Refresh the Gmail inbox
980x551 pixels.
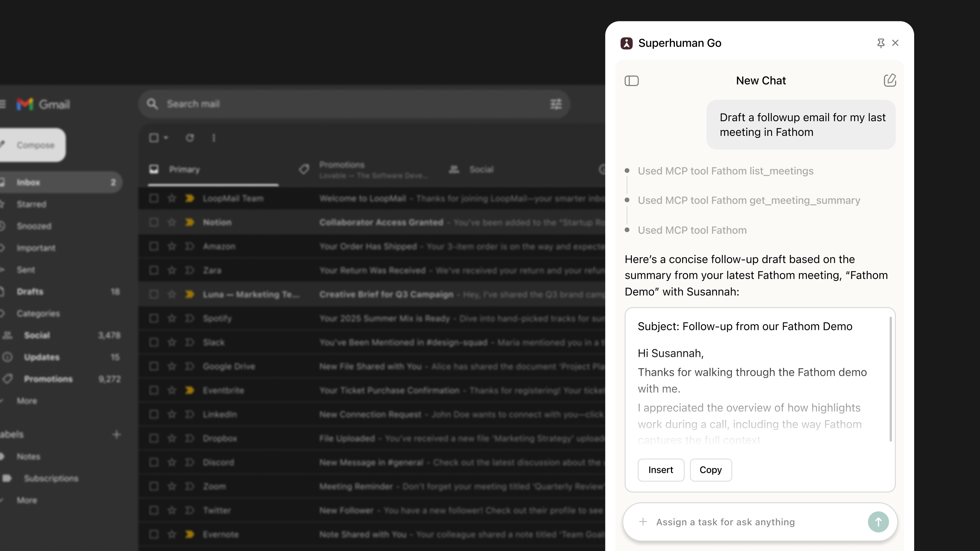tap(190, 138)
